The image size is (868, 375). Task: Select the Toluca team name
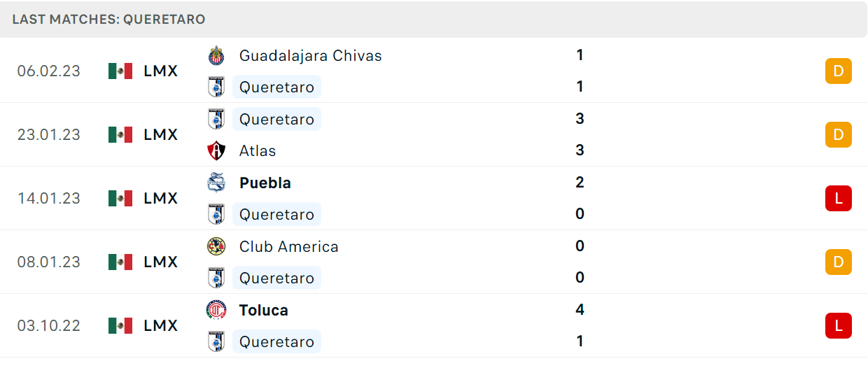[264, 310]
